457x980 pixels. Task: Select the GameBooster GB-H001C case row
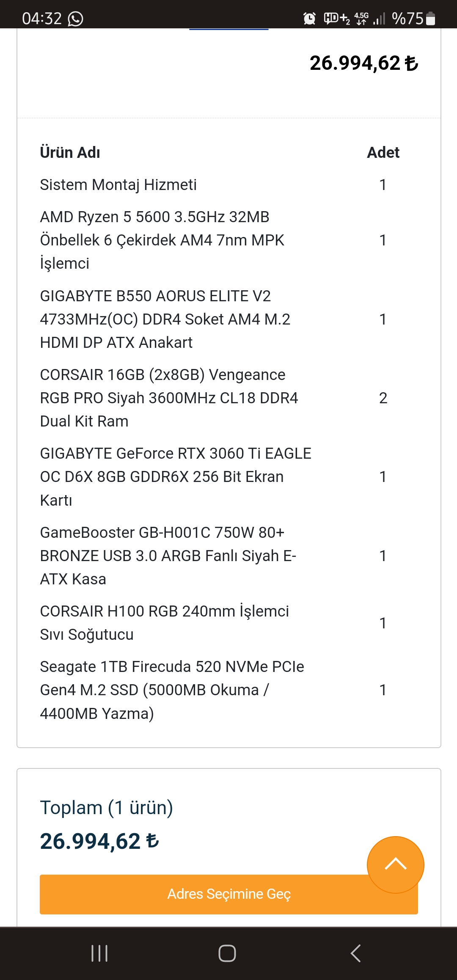(168, 556)
